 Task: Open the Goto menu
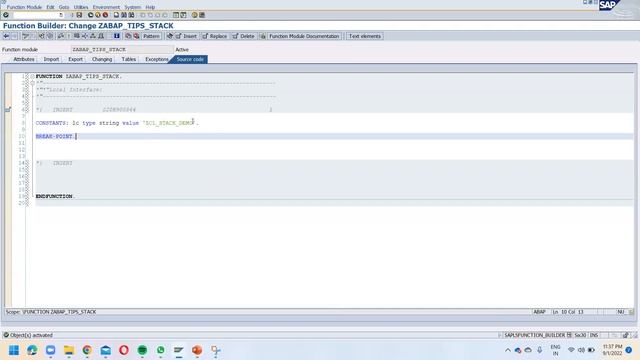coord(64,7)
